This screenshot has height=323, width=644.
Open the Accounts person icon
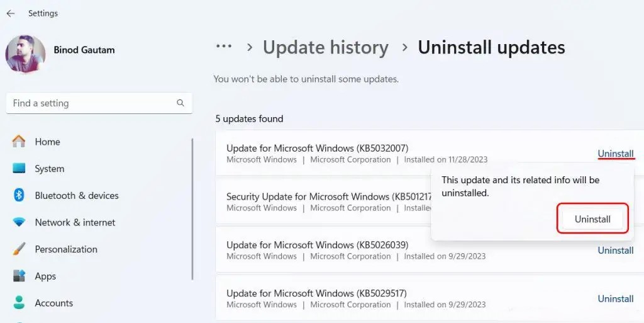pos(19,303)
